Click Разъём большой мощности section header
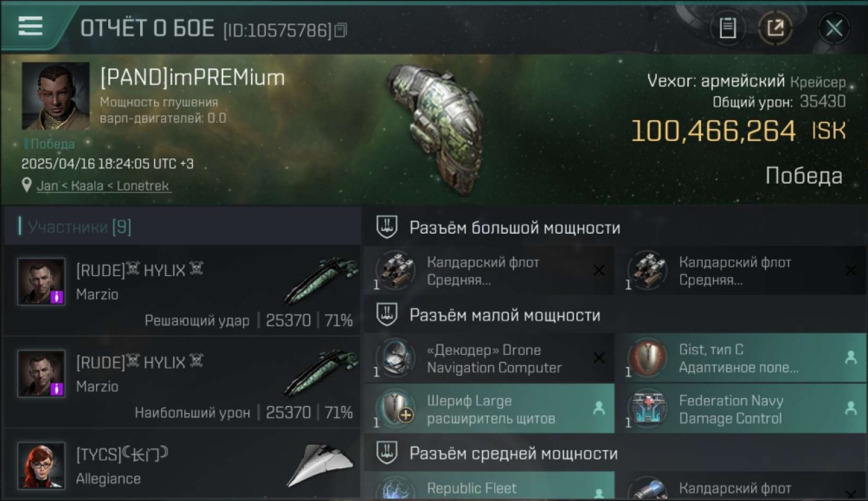Image resolution: width=868 pixels, height=501 pixels. pos(515,228)
